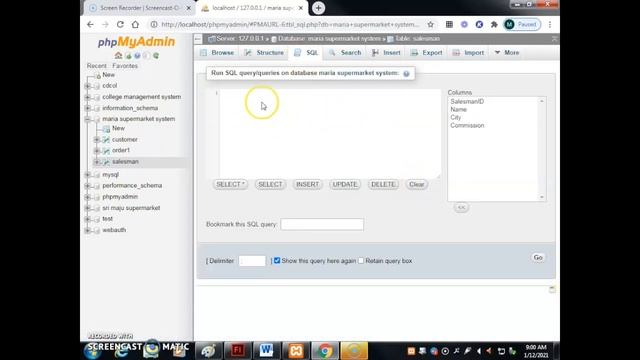Select Commission in Columns list
Image resolution: width=640 pixels, height=360 pixels.
click(467, 125)
